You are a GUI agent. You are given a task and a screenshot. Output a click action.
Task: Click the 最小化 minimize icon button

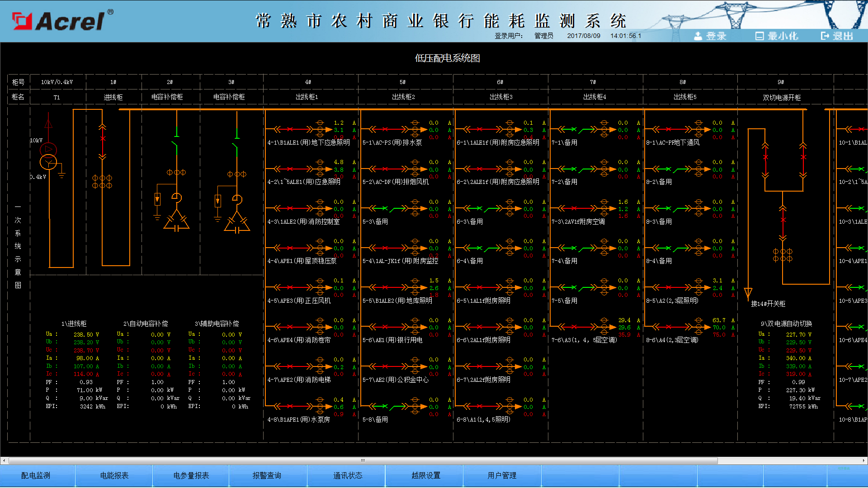tap(759, 36)
